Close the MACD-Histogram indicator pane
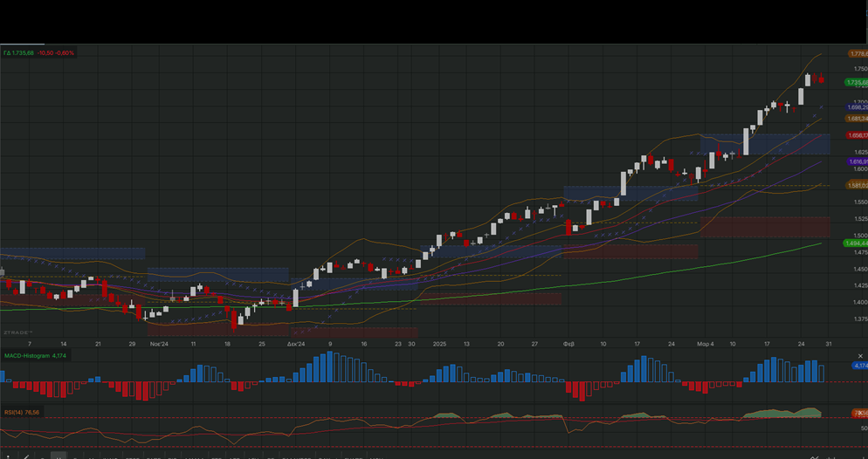The image size is (868, 459). pyautogui.click(x=859, y=356)
